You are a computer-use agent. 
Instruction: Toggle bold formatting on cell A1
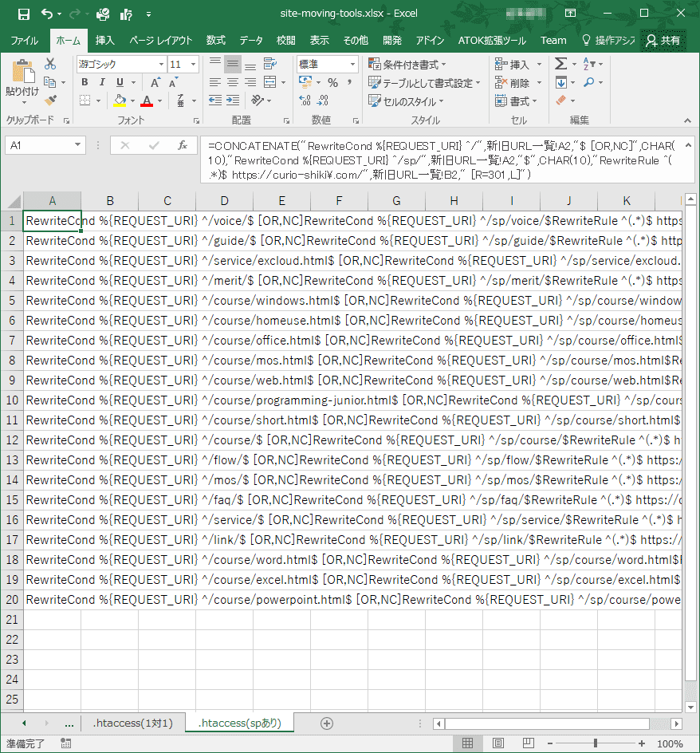(x=85, y=82)
